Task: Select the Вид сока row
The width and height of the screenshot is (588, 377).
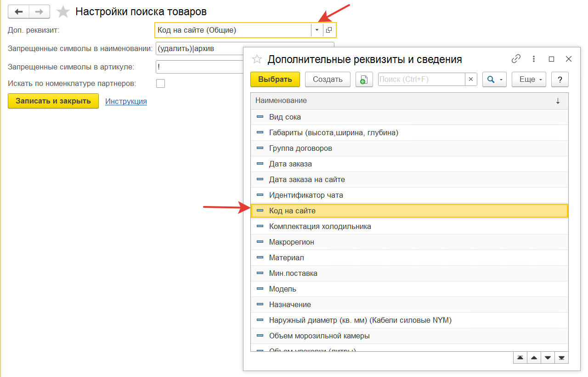Action: [409, 117]
